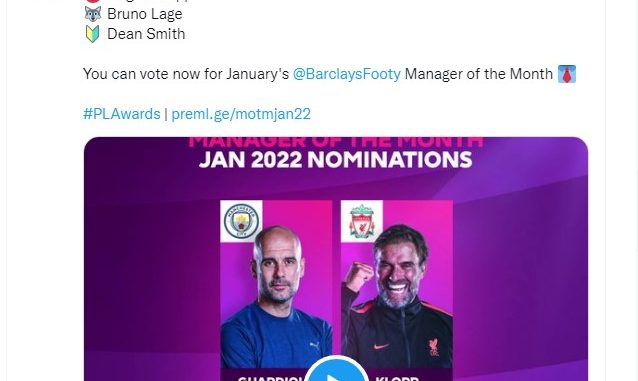638x381 pixels.
Task: Click the JAN 2022 NOMINATIONS heading
Action: [x=336, y=160]
